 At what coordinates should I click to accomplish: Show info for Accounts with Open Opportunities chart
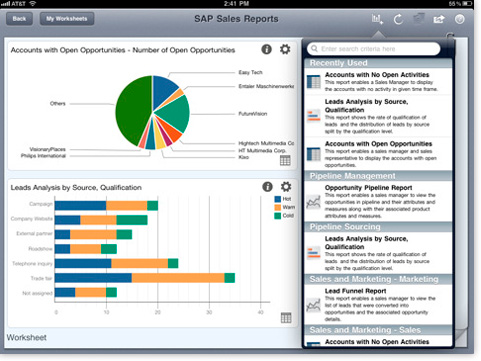point(266,49)
